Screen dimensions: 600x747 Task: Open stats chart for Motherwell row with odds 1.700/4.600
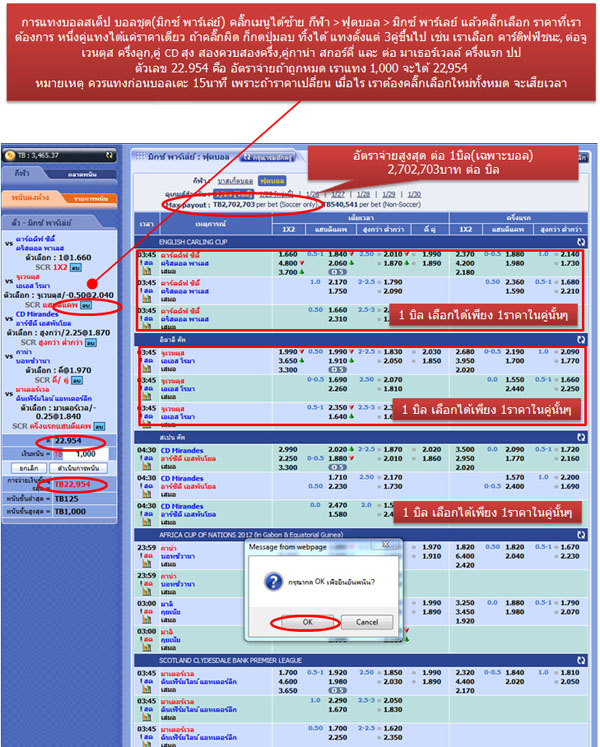pos(147,690)
